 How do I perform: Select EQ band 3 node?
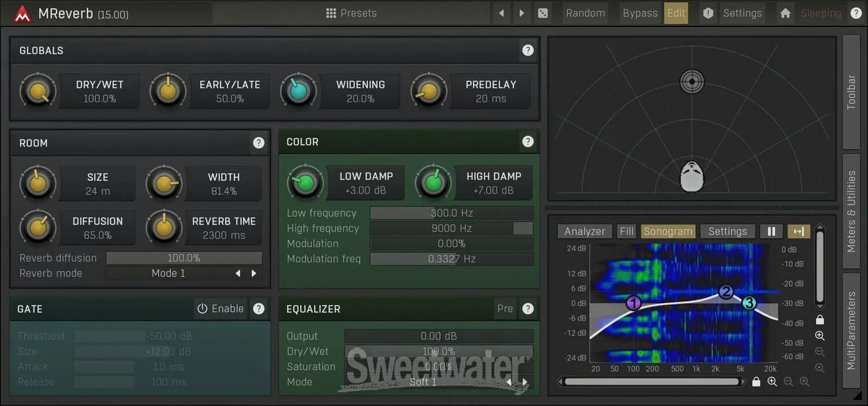point(749,303)
